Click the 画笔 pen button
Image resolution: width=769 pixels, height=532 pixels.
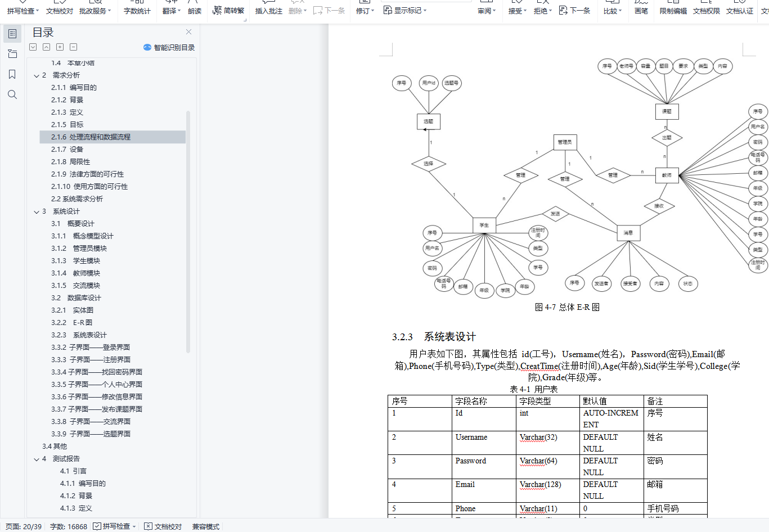click(x=641, y=11)
